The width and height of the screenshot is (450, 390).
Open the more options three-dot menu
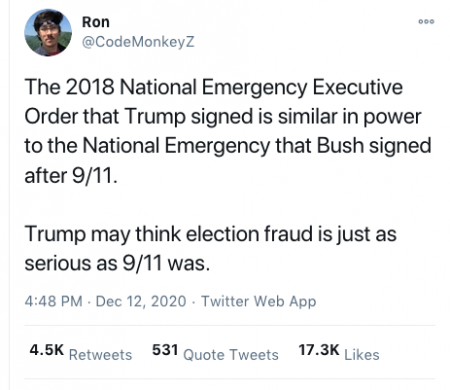coord(426,22)
